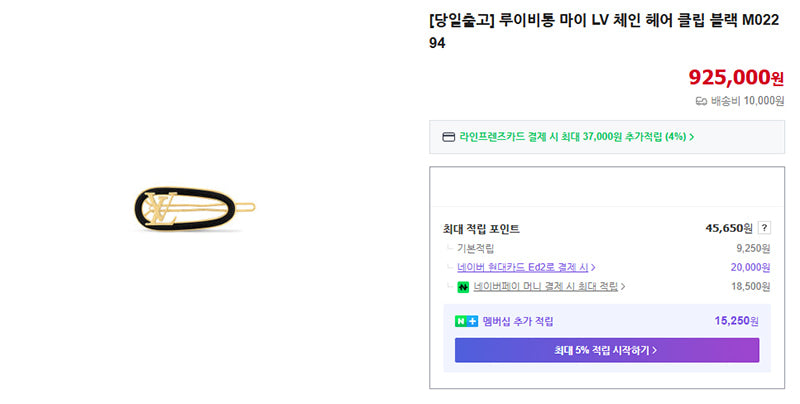The height and width of the screenshot is (404, 800).
Task: Click the 925,000원 price text
Action: coord(736,78)
